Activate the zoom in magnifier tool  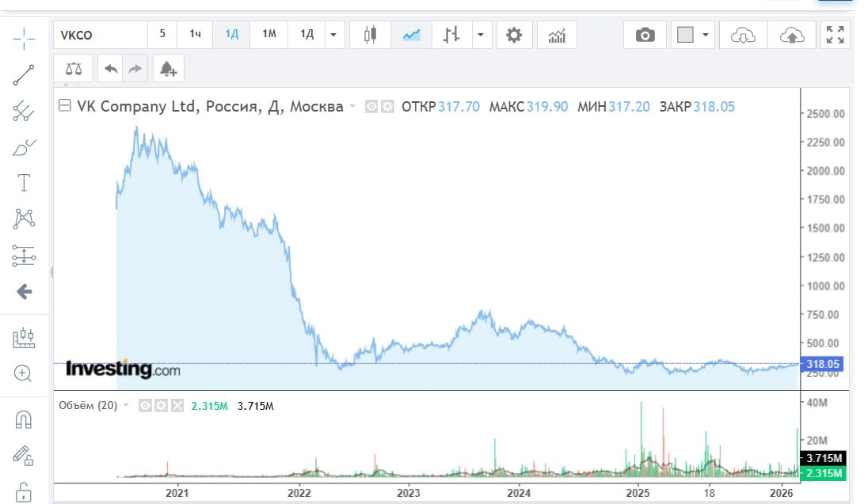(x=23, y=373)
